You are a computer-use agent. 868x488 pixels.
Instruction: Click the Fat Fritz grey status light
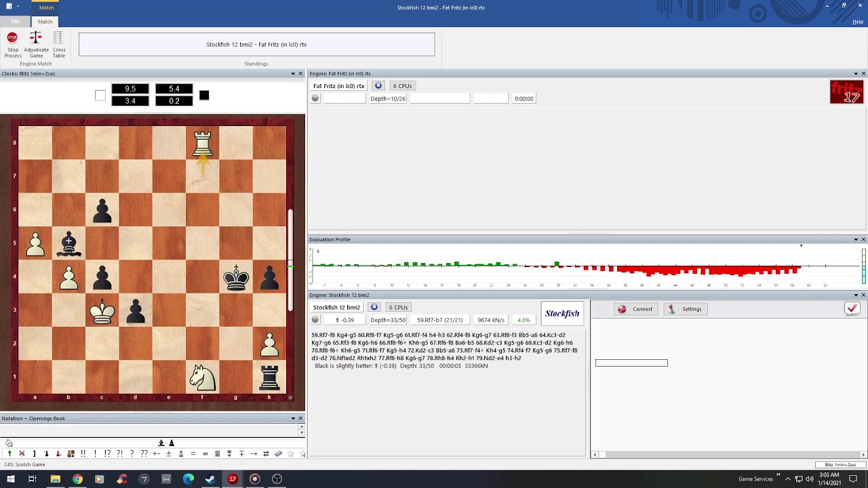point(315,98)
